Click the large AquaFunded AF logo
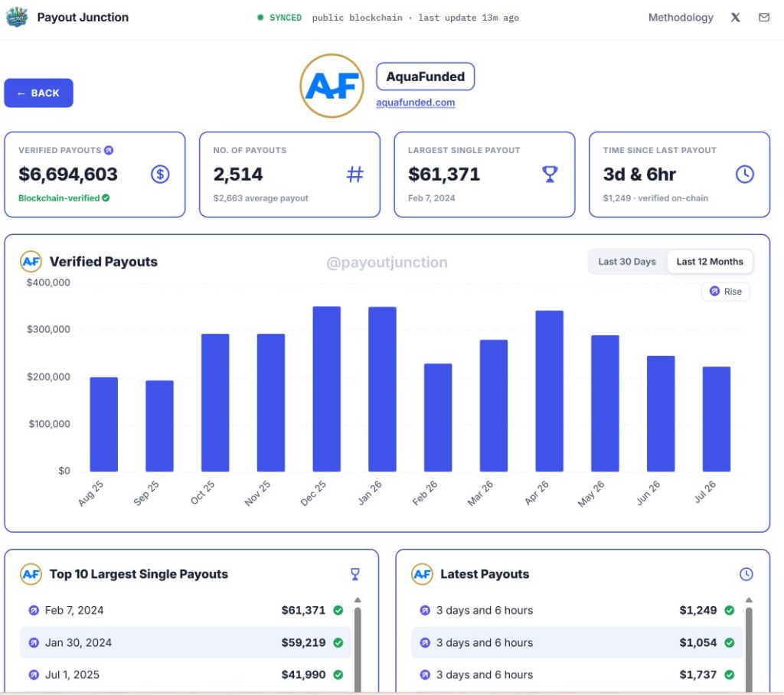784x695 pixels. [x=332, y=86]
